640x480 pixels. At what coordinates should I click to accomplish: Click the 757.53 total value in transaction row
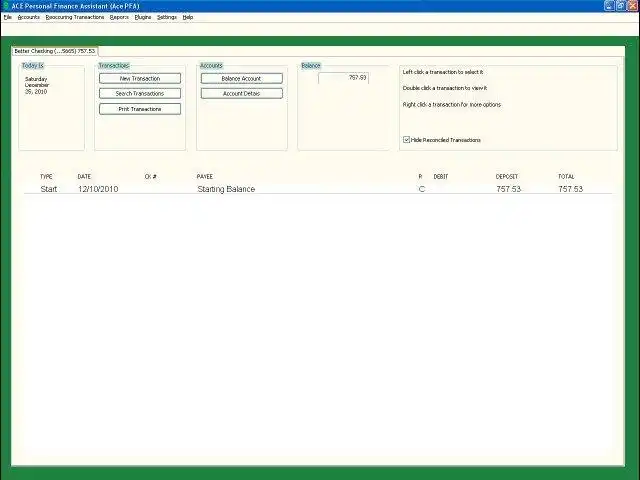click(571, 189)
